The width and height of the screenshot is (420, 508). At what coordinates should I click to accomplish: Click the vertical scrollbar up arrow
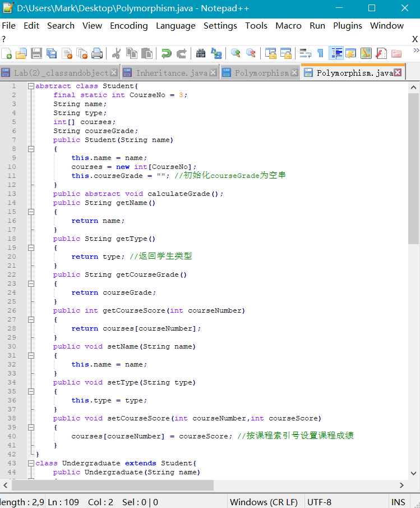pos(413,88)
